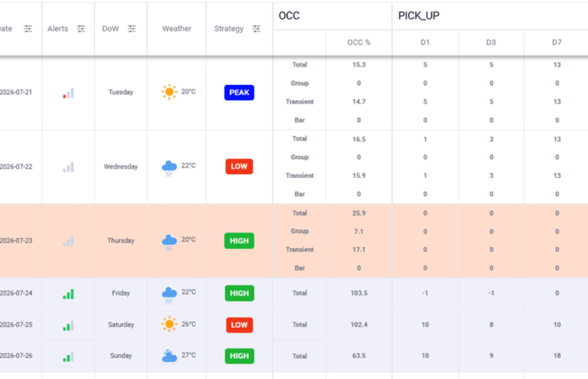The height and width of the screenshot is (379, 588).
Task: Click the Saturday day cell
Action: pyautogui.click(x=121, y=325)
